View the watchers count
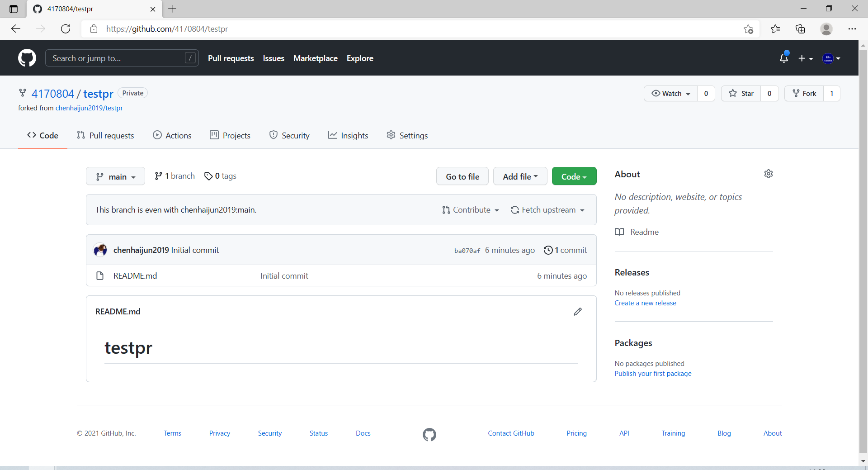 [x=706, y=94]
